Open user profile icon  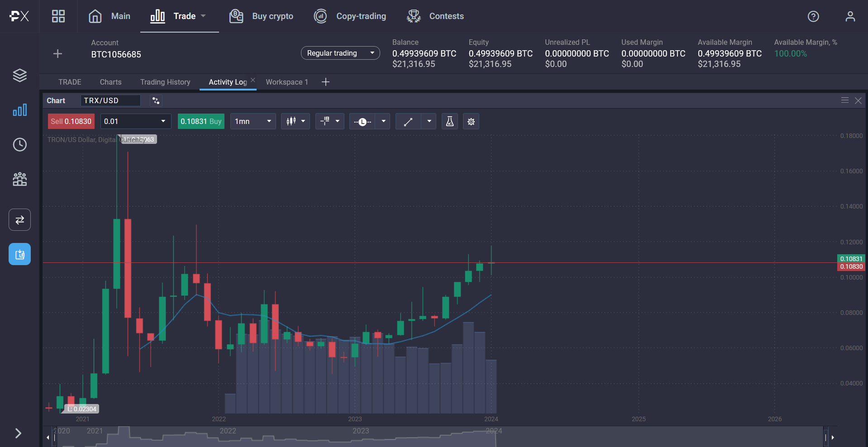(x=850, y=16)
